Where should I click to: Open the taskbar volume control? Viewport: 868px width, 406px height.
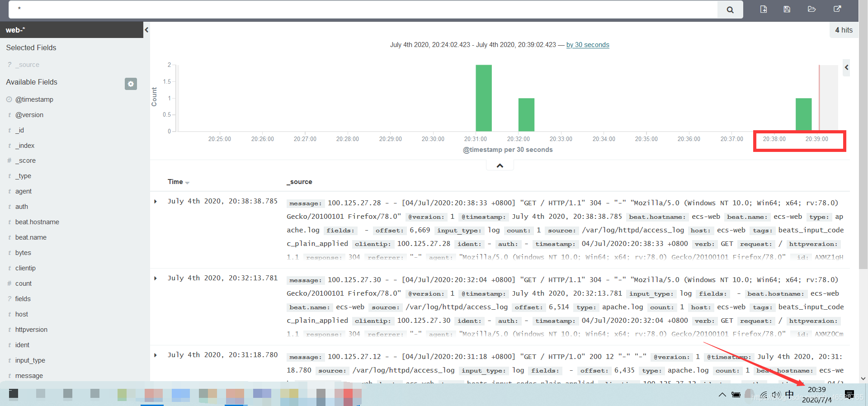(x=776, y=395)
